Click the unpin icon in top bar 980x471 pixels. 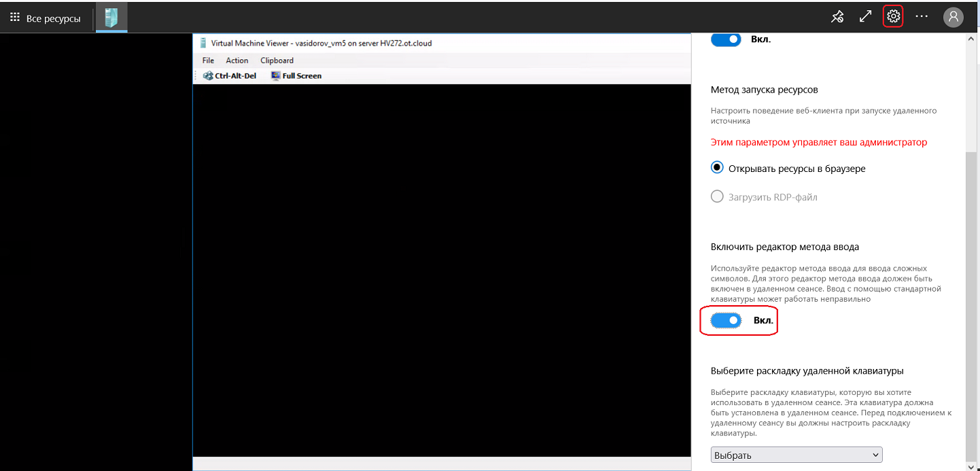pyautogui.click(x=837, y=17)
